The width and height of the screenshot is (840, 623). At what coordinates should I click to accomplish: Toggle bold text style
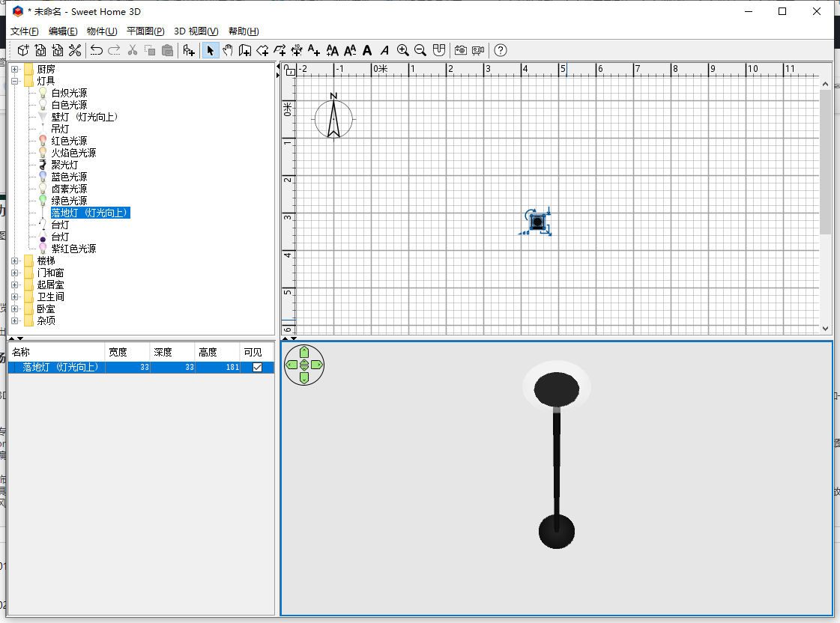[367, 50]
